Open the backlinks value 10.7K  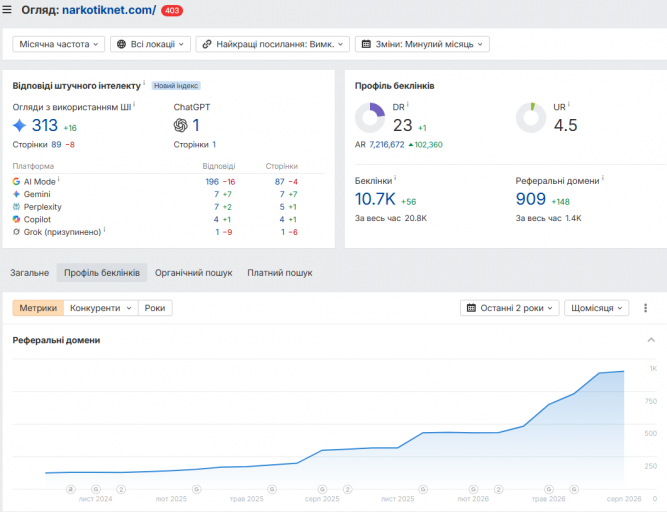(375, 199)
